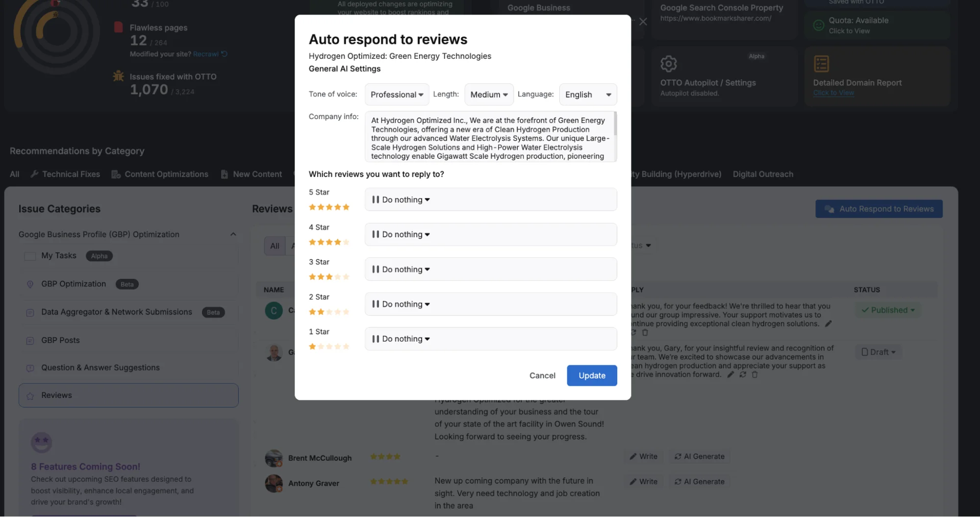Image resolution: width=980 pixels, height=517 pixels.
Task: Click the regenerate icon on Gary's reply
Action: pyautogui.click(x=743, y=374)
